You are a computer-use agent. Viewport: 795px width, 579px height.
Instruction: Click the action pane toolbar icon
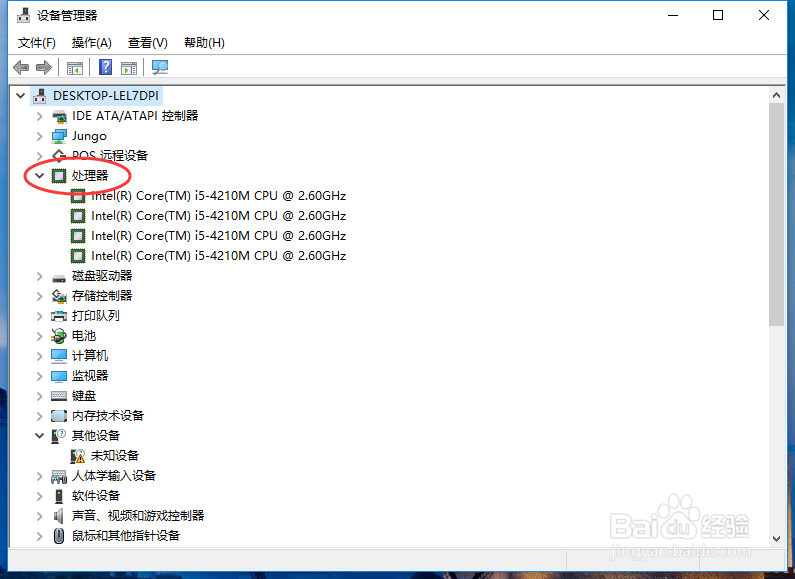point(129,67)
